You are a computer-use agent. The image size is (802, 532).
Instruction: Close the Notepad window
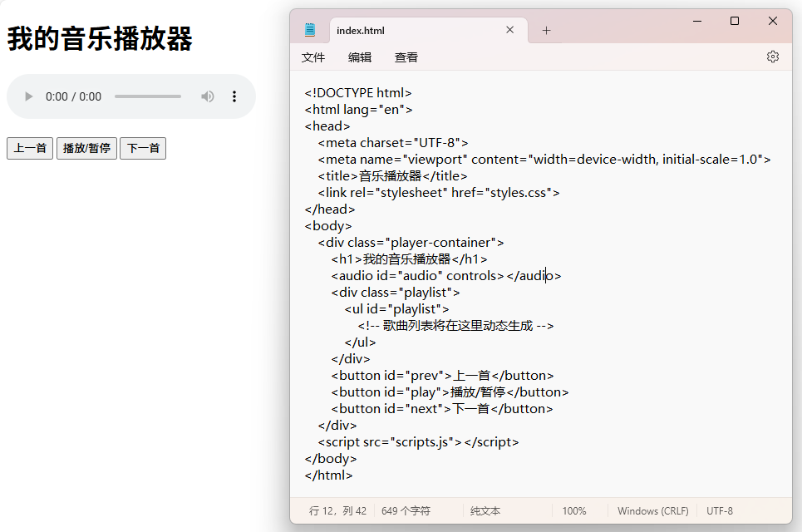click(x=773, y=21)
